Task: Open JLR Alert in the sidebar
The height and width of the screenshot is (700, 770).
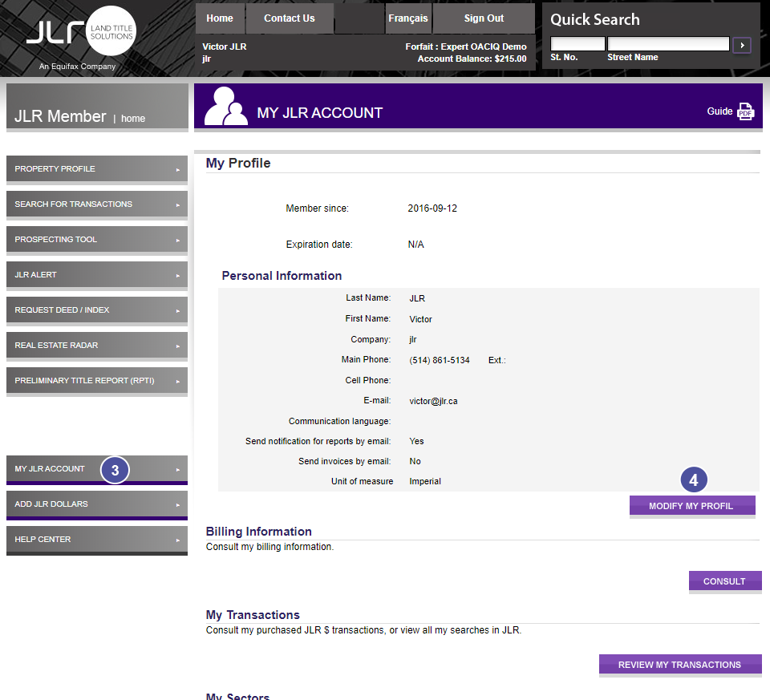Action: pyautogui.click(x=96, y=275)
